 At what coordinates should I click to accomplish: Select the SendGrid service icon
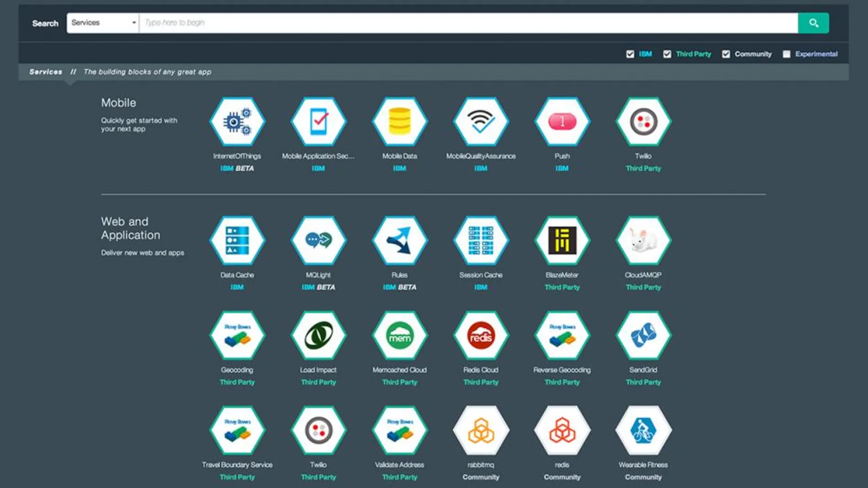[643, 336]
